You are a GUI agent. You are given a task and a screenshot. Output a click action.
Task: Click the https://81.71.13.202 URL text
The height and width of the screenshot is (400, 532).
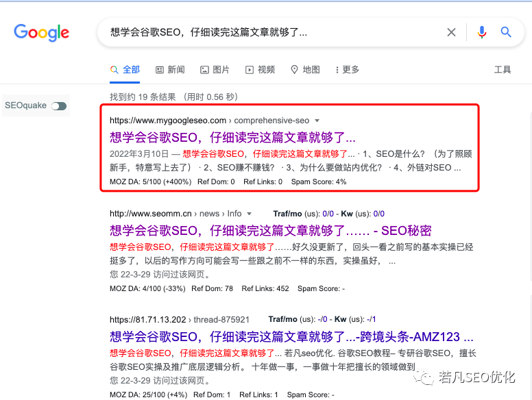click(x=148, y=320)
